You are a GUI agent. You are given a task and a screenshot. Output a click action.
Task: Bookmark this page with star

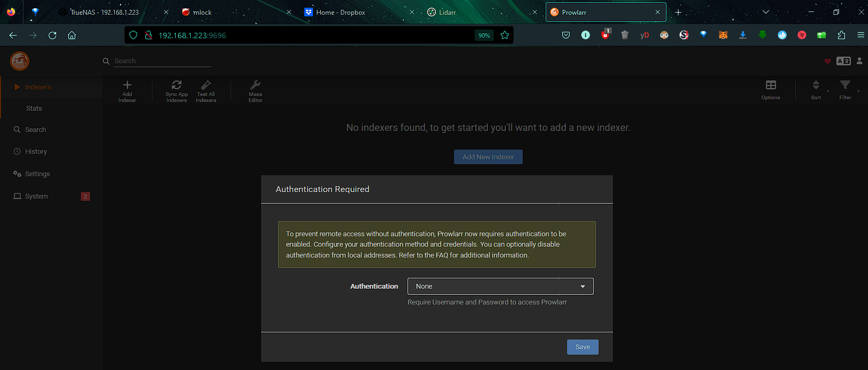(505, 35)
